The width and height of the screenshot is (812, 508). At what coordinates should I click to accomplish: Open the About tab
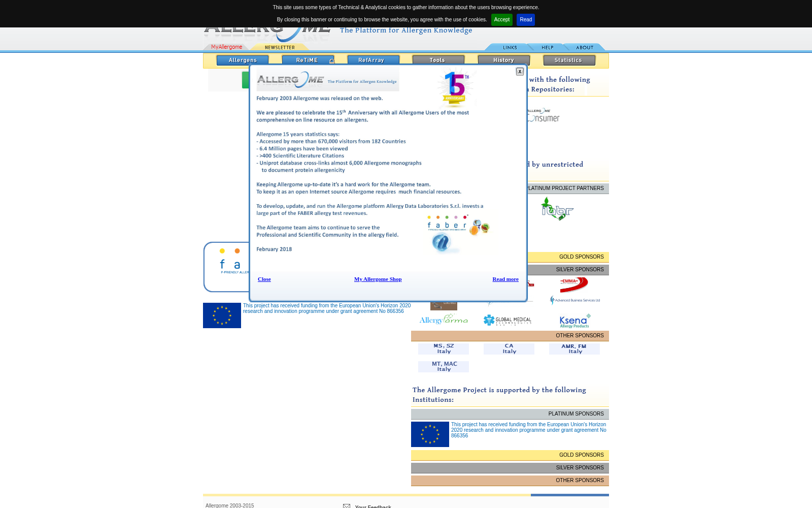[x=585, y=47]
